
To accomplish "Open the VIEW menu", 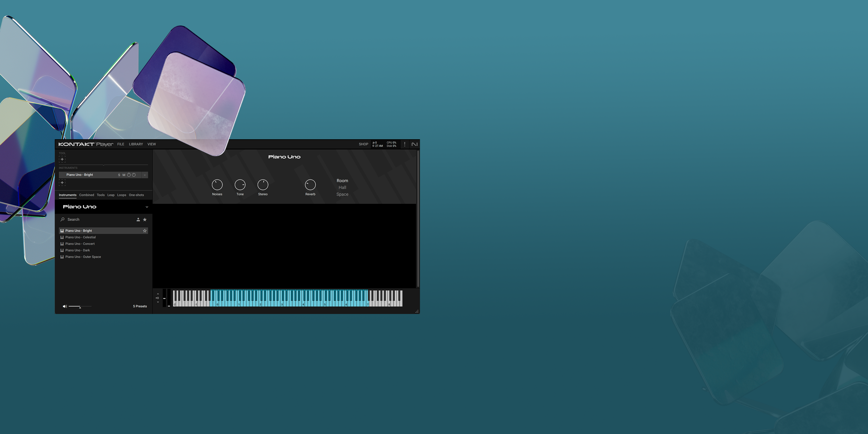I will pos(152,144).
